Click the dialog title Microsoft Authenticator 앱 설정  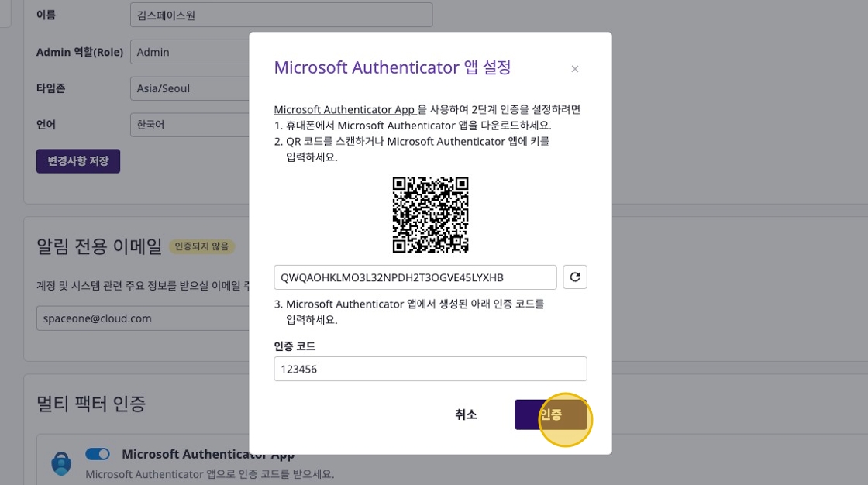(x=392, y=67)
